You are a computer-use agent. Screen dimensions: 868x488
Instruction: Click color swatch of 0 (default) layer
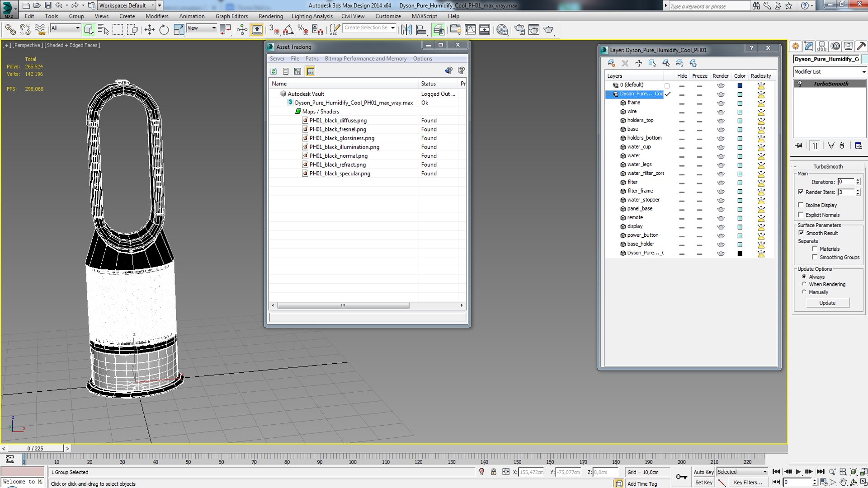coord(740,85)
